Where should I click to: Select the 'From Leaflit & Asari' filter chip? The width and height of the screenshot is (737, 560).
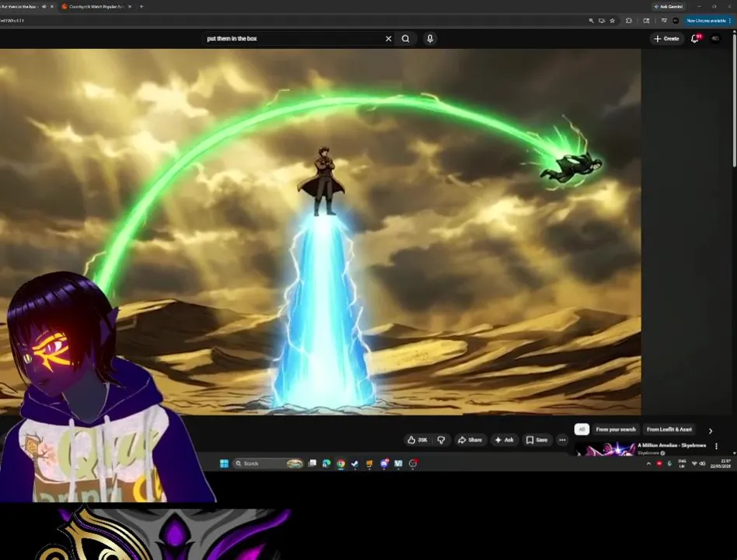pos(669,429)
